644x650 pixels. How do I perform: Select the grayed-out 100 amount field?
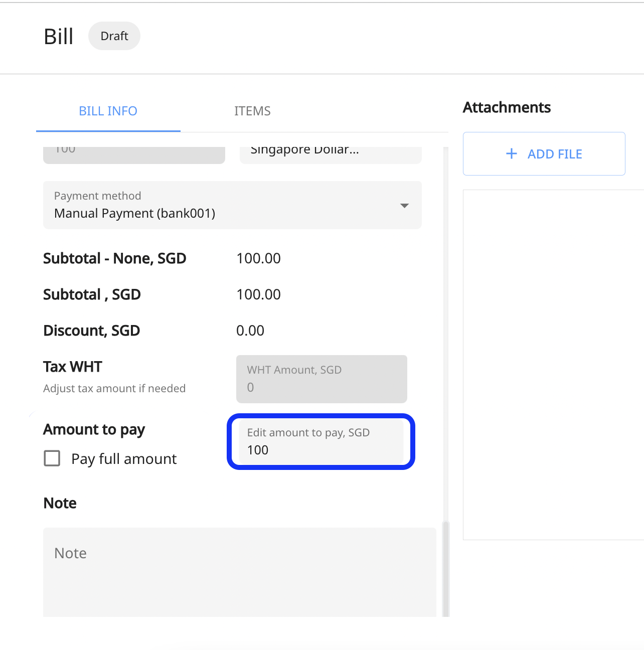pos(134,150)
